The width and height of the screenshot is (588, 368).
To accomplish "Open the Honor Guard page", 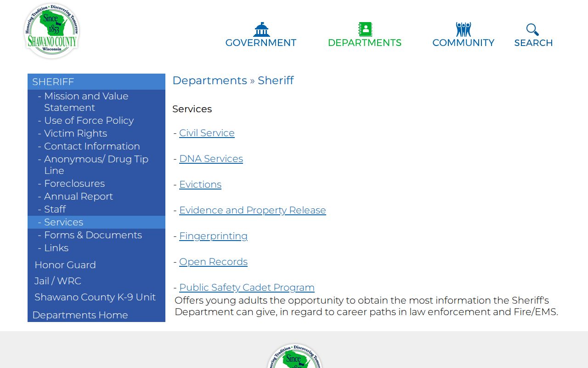I will pos(65,265).
